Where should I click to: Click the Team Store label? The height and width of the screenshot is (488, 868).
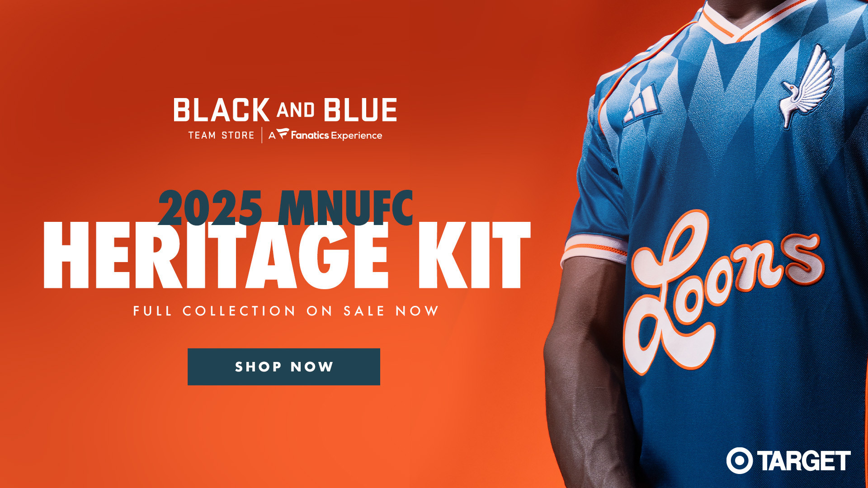(x=222, y=135)
